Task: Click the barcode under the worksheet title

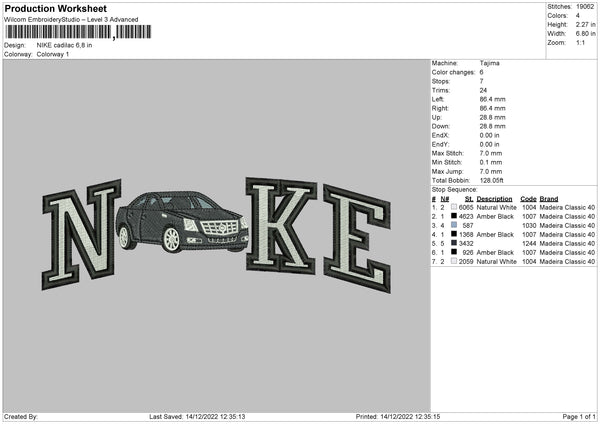Action: point(78,32)
